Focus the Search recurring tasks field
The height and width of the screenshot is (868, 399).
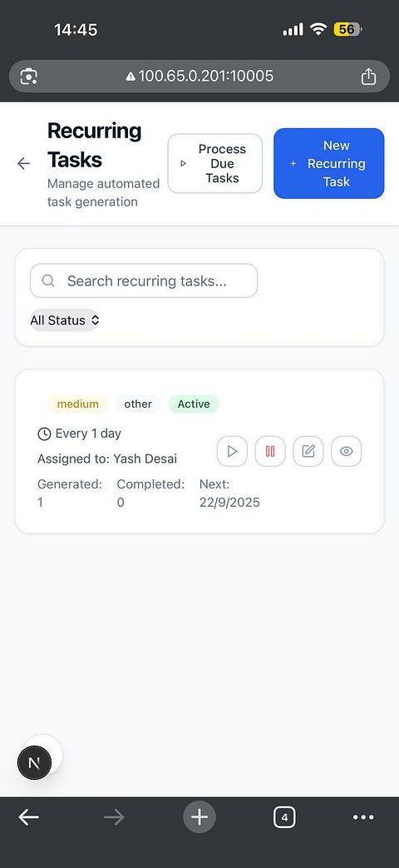(x=144, y=280)
